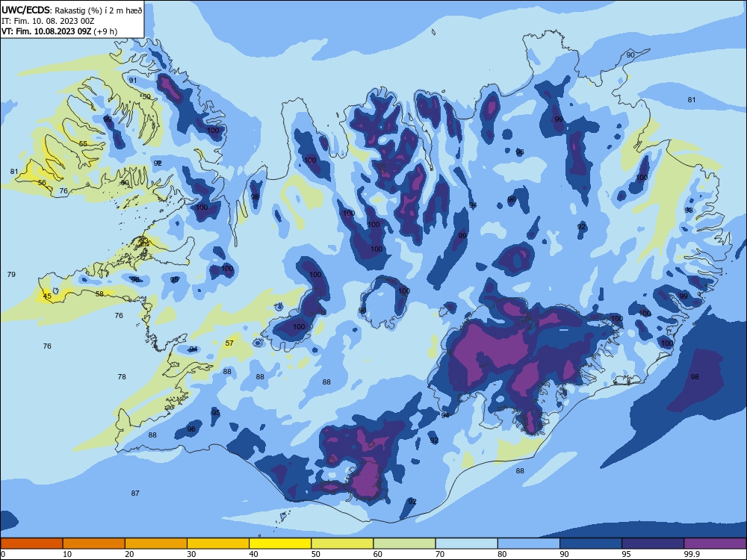Select the amber 30–40 legend swatch
This screenshot has width=747, height=560.
(218, 544)
